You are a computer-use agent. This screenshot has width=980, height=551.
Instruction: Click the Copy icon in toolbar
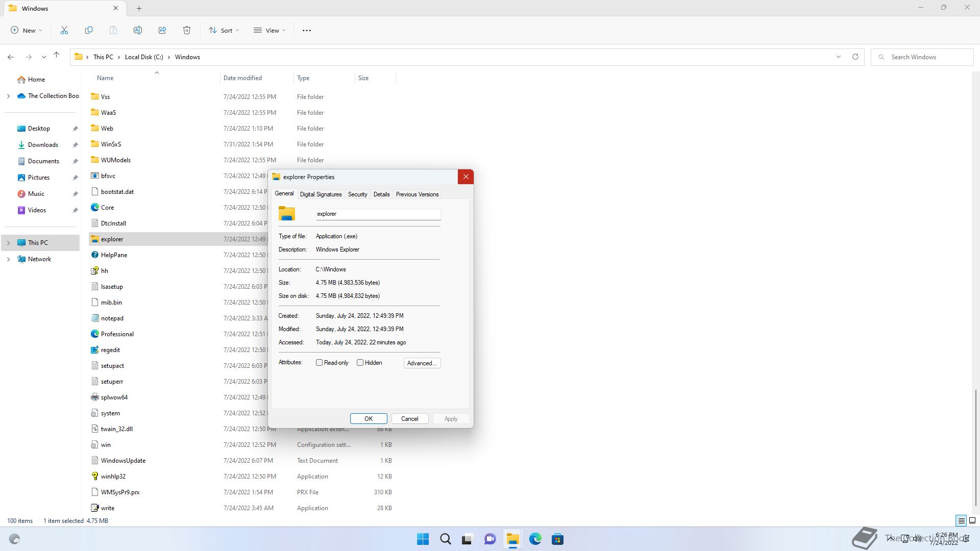pos(89,31)
